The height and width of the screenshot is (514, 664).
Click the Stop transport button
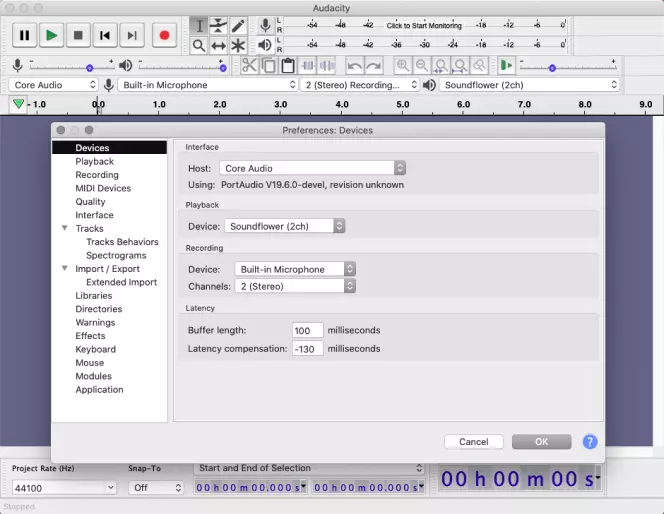pos(78,36)
